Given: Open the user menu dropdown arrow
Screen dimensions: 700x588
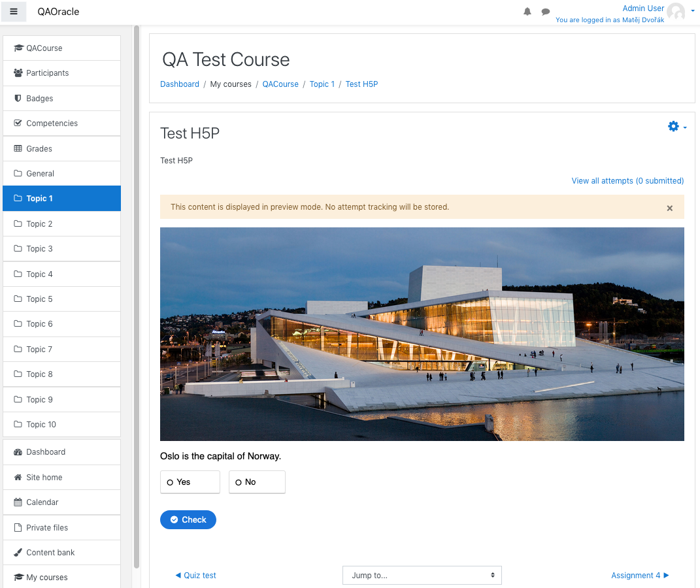Looking at the screenshot, I should [692, 10].
